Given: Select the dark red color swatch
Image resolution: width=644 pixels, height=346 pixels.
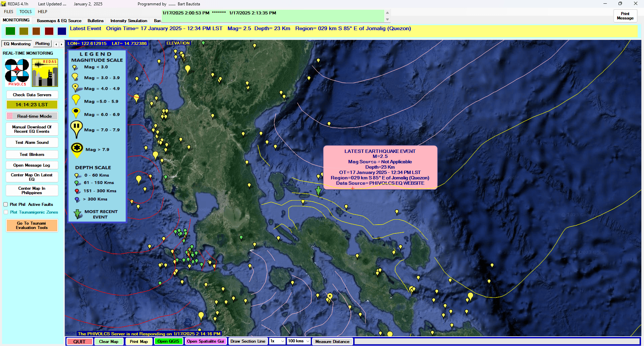Looking at the screenshot, I should click(x=49, y=31).
